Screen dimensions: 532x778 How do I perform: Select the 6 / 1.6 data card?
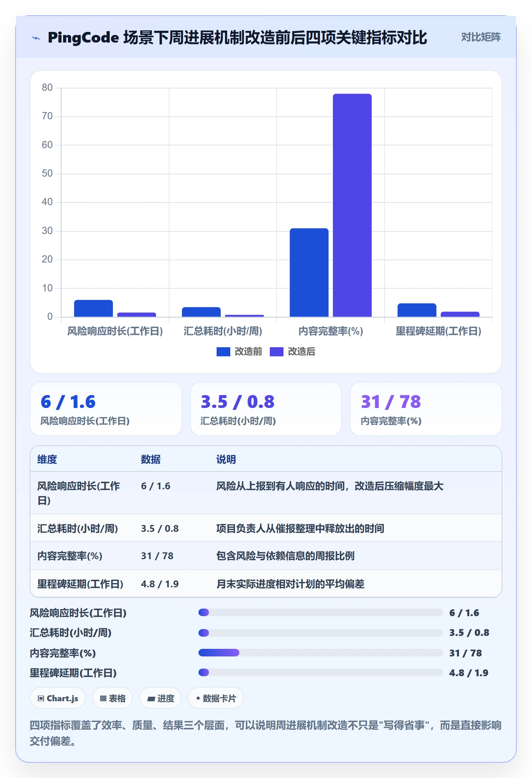coord(106,409)
